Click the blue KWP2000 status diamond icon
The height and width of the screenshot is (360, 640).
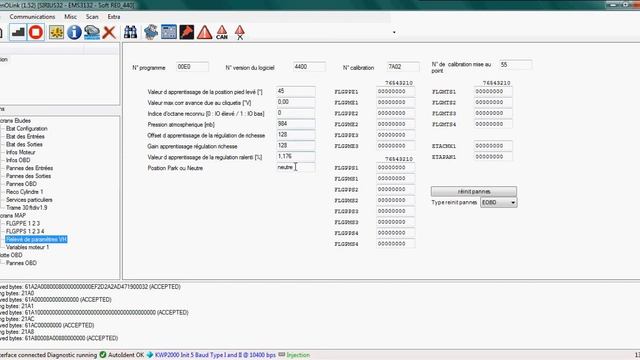(x=150, y=355)
